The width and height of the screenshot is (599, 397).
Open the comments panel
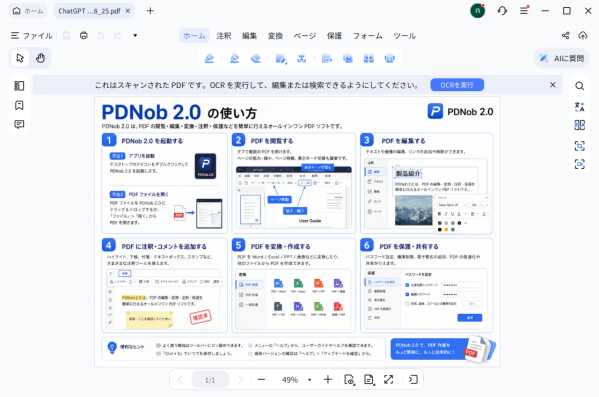[19, 124]
